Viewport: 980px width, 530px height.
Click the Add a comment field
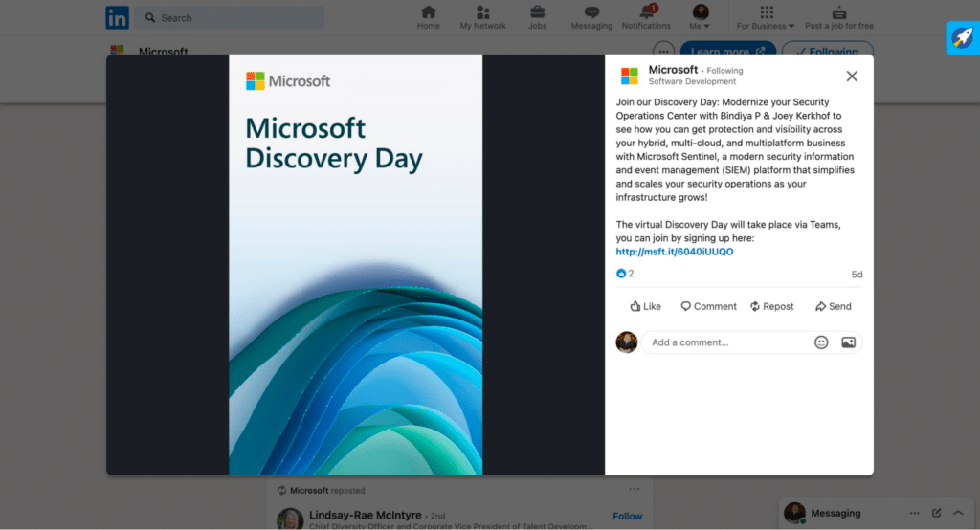[x=728, y=342]
